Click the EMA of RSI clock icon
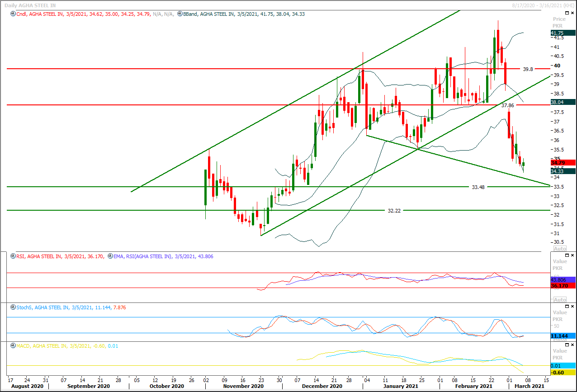577x392 pixels. point(110,256)
